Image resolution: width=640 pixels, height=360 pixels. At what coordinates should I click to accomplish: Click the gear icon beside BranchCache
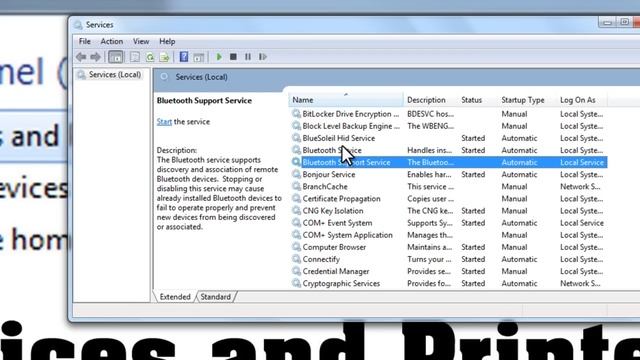(296, 186)
